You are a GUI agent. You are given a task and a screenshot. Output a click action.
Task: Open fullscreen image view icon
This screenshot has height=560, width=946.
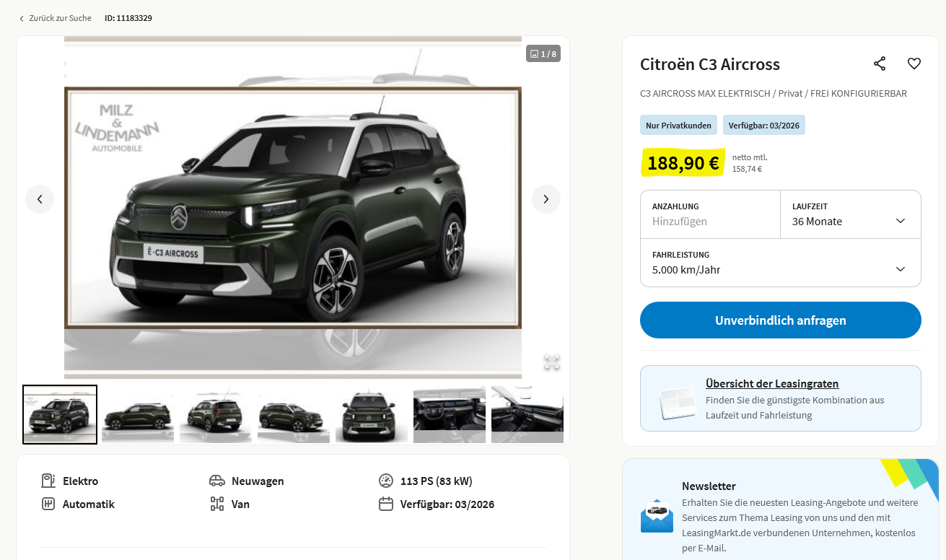552,362
